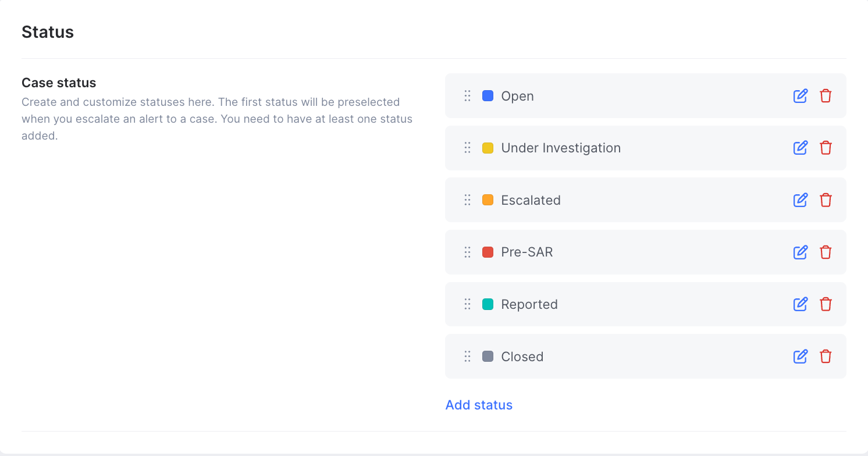Click the drag handle for Closed

coord(467,357)
